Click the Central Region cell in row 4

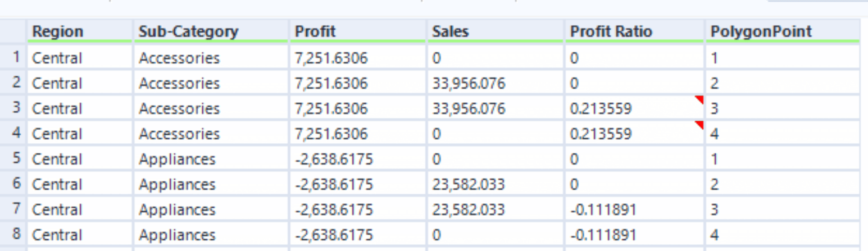[x=80, y=134]
